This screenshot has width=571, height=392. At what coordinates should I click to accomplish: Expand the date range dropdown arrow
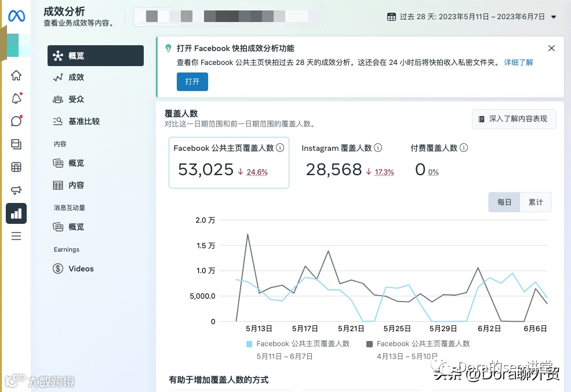[x=554, y=17]
